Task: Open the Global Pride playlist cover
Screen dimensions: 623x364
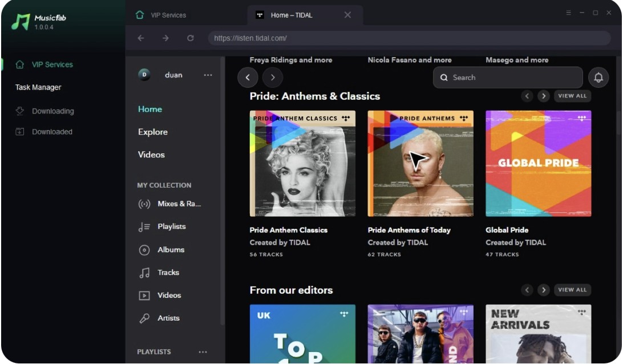Action: [539, 163]
